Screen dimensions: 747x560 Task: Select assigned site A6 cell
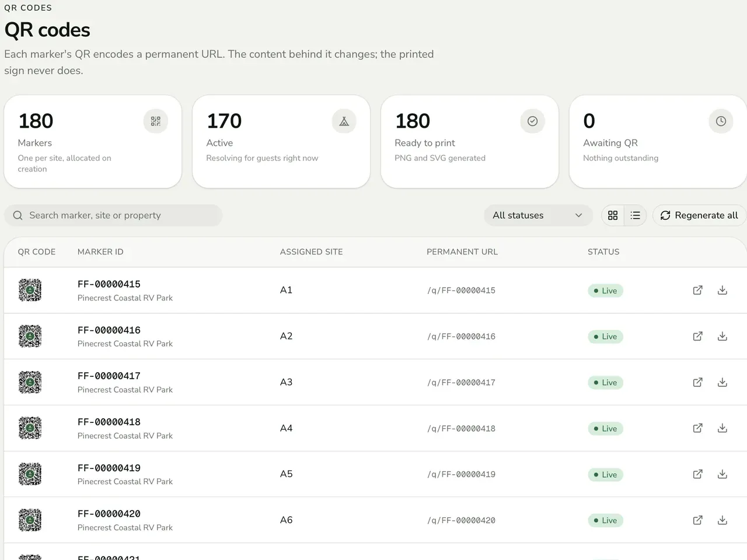[286, 520]
